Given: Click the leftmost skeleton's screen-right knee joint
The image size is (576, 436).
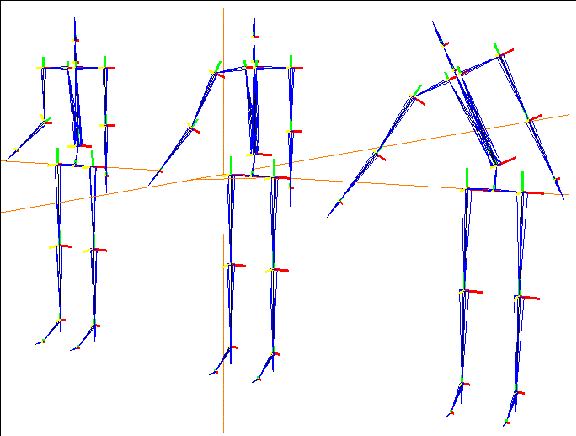Looking at the screenshot, I should (94, 250).
